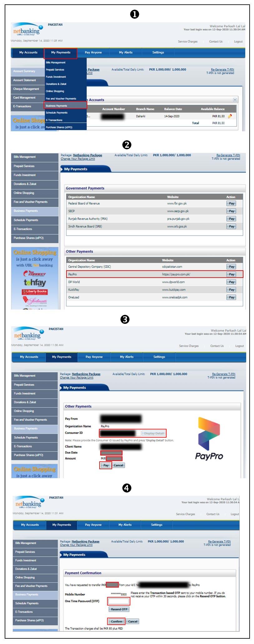Confirm the payment on Payment Confirmation
The width and height of the screenshot is (254, 644).
tap(116, 621)
